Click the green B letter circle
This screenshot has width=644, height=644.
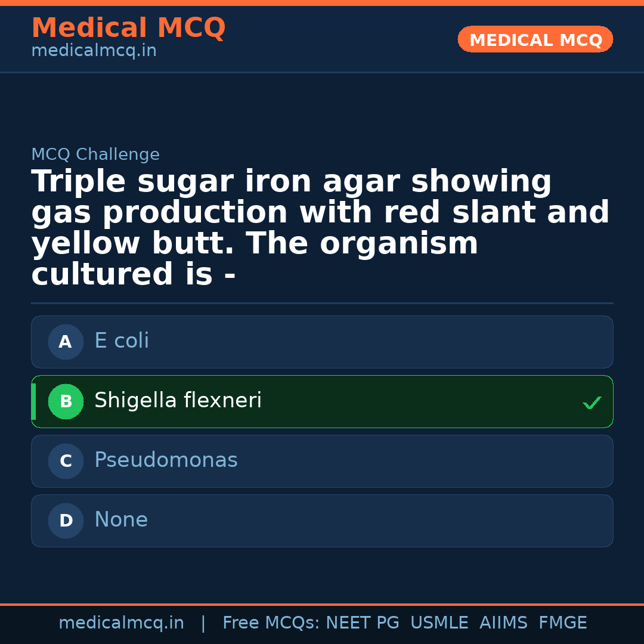[66, 401]
